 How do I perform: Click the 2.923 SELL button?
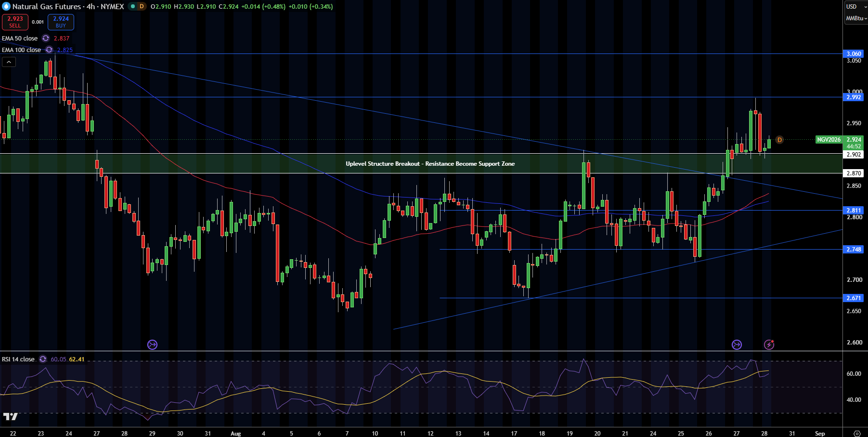pyautogui.click(x=15, y=22)
